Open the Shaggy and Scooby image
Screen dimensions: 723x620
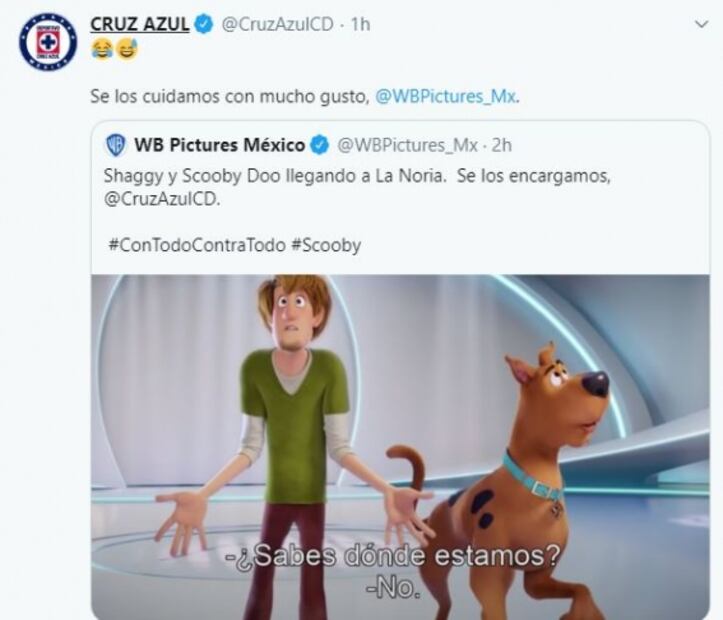(x=400, y=447)
